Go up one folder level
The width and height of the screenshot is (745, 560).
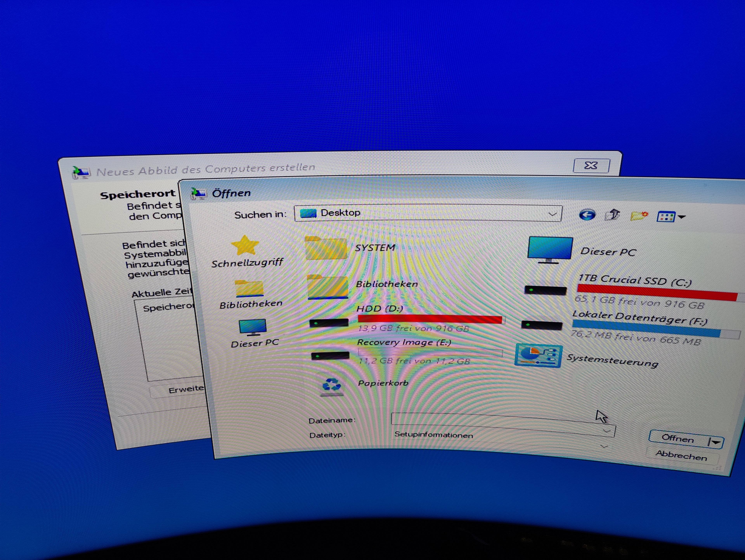[x=612, y=215]
